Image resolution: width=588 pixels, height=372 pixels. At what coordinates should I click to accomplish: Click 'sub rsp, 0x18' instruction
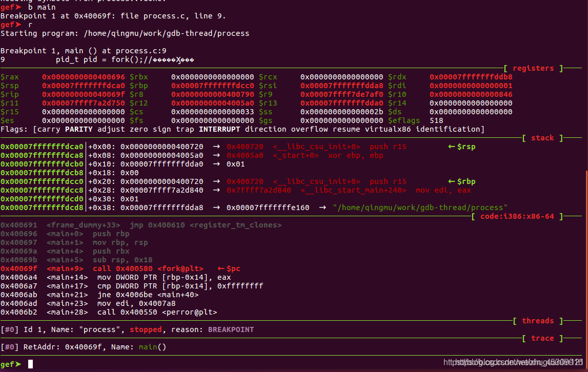(x=123, y=260)
